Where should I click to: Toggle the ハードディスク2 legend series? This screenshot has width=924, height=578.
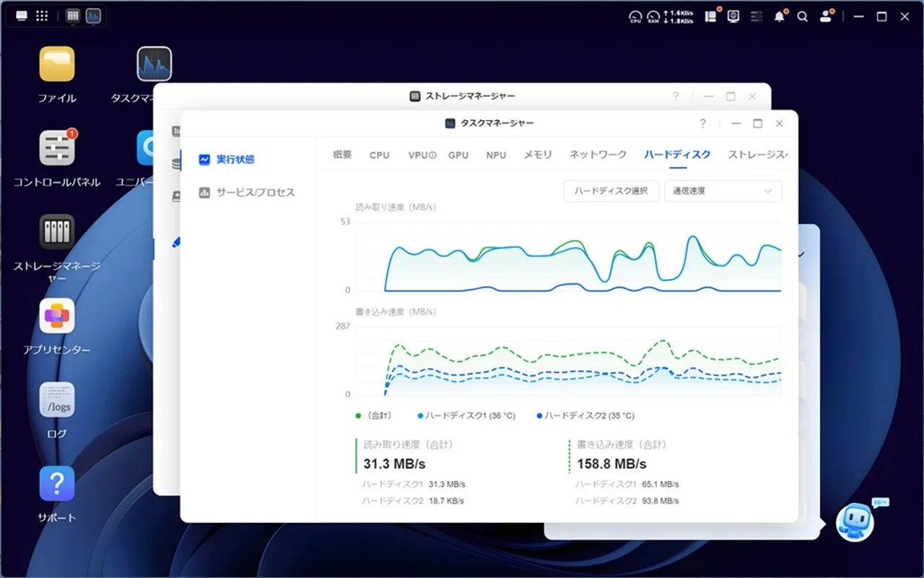coord(585,416)
